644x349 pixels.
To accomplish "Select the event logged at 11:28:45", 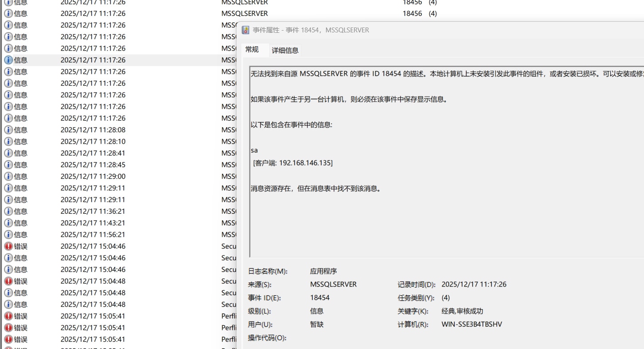I will [x=93, y=165].
